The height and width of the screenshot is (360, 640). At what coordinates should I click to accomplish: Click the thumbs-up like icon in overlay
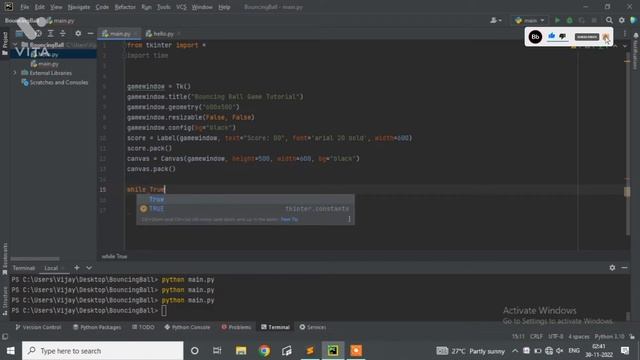click(551, 36)
